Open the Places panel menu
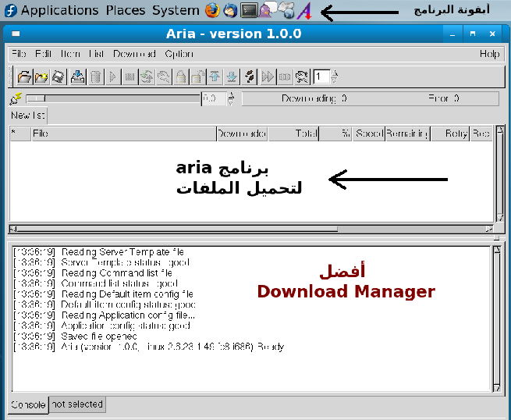 pos(126,10)
